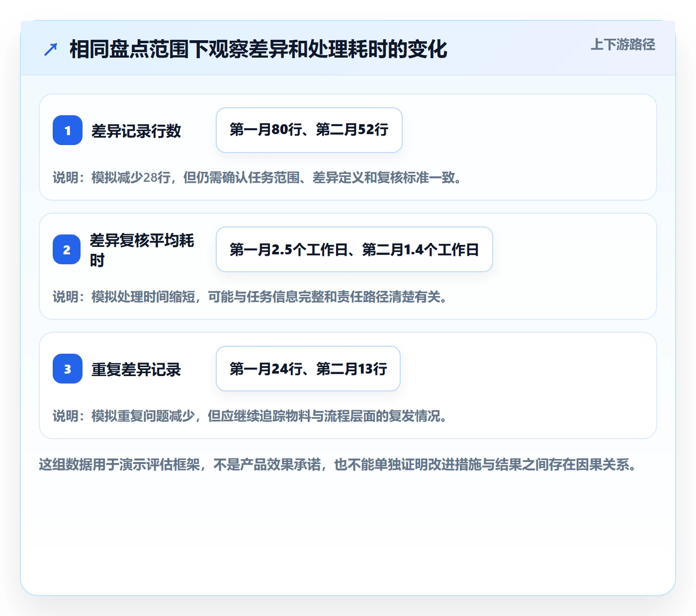
Task: Click the 差异记录行数 heading
Action: click(x=136, y=131)
